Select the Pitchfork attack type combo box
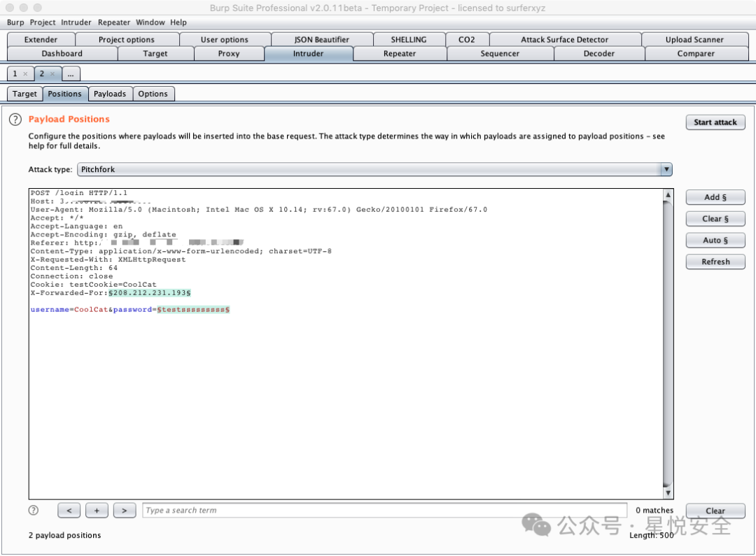756x556 pixels. point(374,169)
